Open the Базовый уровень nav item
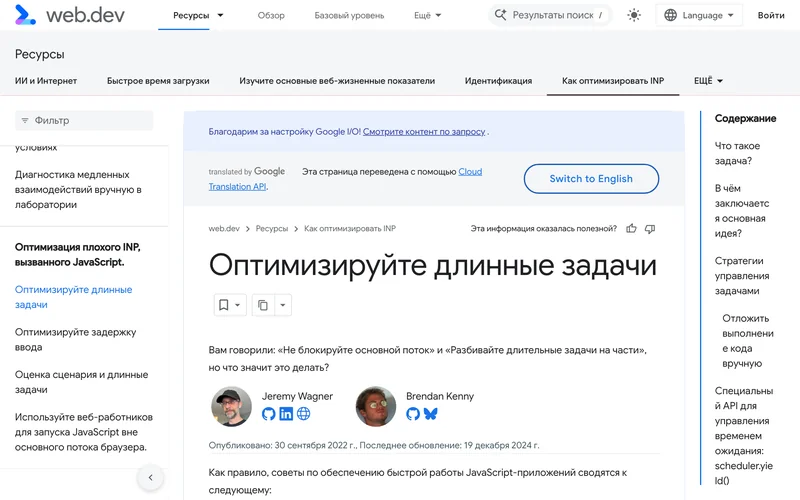Viewport: 800px width, 500px height. [x=349, y=15]
